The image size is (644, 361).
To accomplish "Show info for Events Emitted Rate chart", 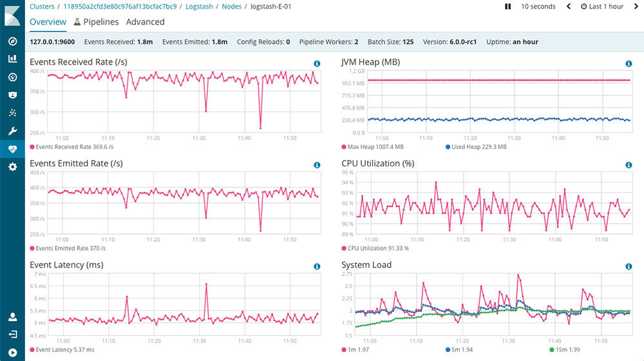I will (317, 165).
